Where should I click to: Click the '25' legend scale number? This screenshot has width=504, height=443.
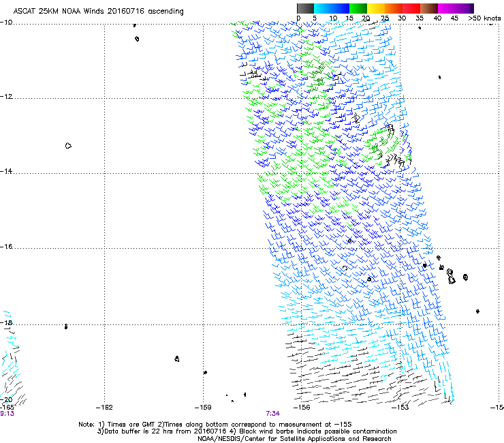pos(385,18)
